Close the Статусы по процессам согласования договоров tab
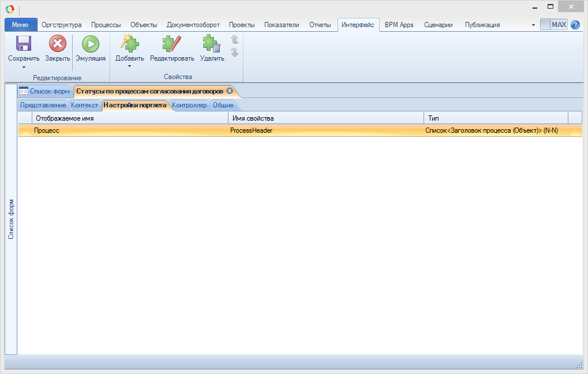 pyautogui.click(x=230, y=91)
